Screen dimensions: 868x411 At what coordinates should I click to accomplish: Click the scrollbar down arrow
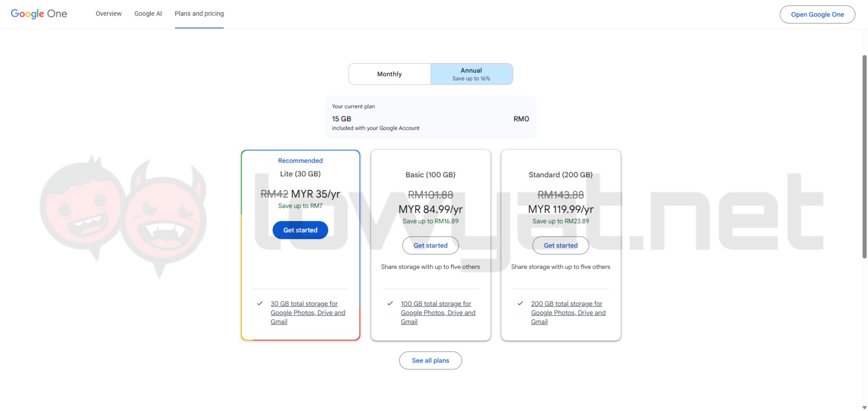click(864, 408)
